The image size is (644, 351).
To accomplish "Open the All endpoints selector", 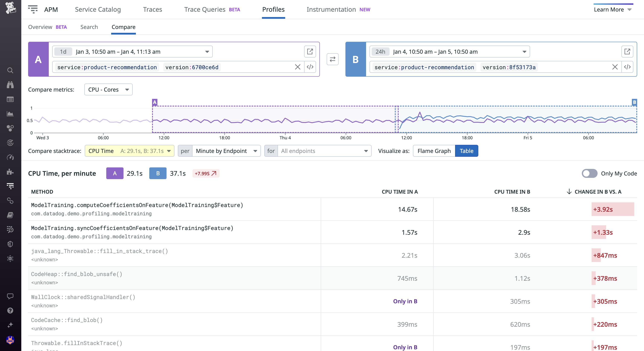I will coord(324,151).
